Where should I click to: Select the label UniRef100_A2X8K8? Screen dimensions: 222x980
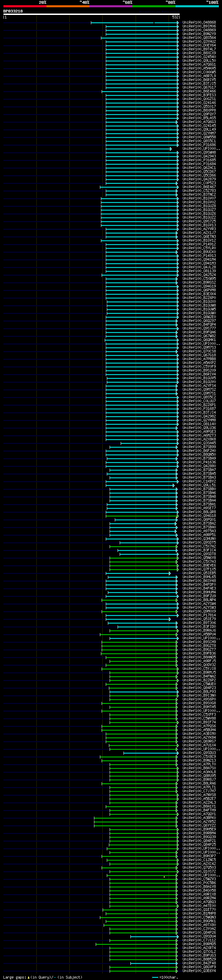click(x=199, y=439)
